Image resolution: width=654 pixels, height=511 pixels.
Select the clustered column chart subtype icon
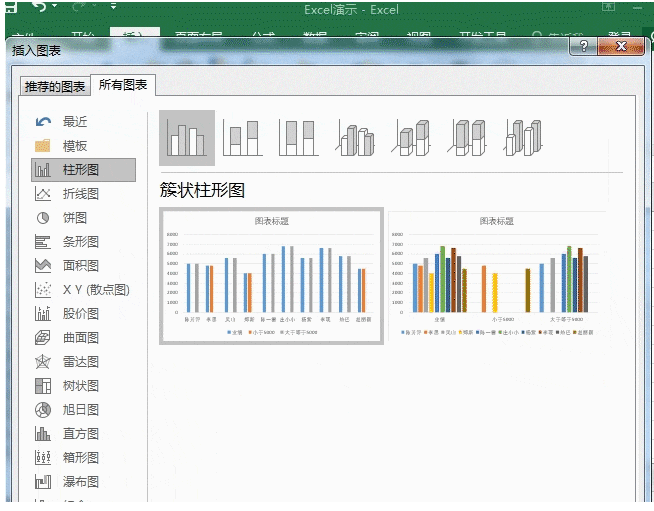(187, 138)
